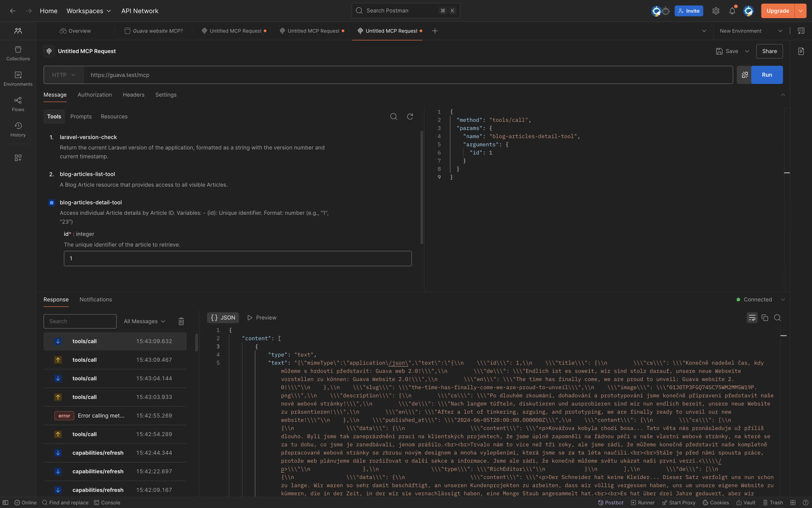The width and height of the screenshot is (812, 508).
Task: Save the request
Action: coord(727,51)
